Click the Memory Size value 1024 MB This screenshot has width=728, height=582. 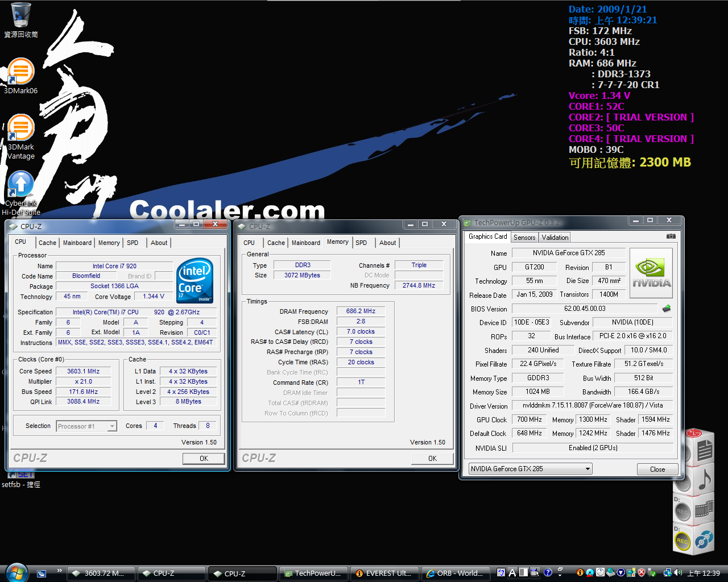(x=537, y=392)
